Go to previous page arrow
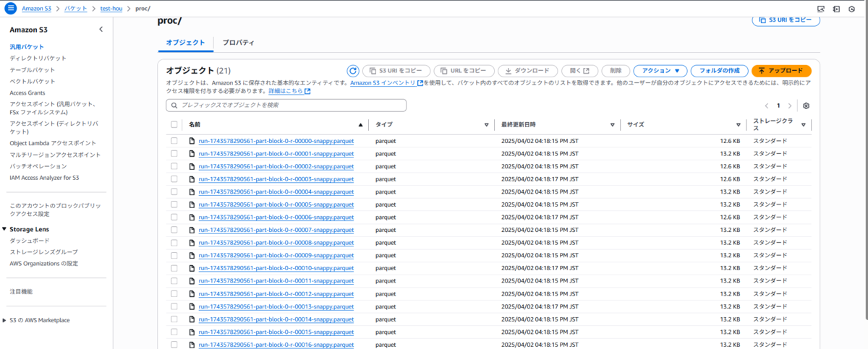This screenshot has width=868, height=349. [766, 105]
